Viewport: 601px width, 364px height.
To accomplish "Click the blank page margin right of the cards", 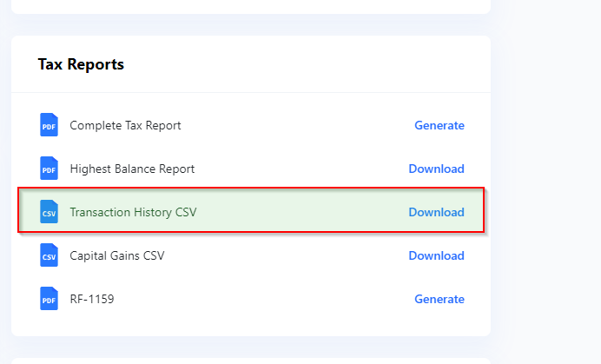I will pos(545,182).
